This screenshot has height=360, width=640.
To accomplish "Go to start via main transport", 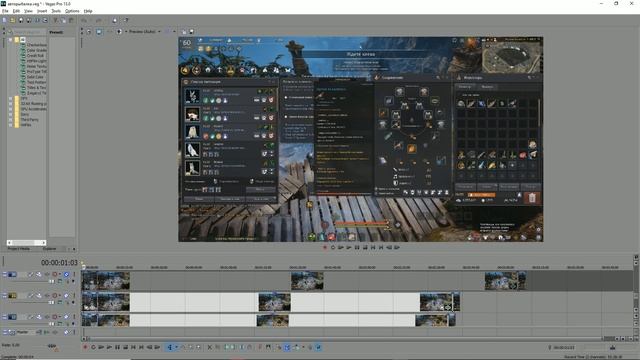I will (133, 347).
